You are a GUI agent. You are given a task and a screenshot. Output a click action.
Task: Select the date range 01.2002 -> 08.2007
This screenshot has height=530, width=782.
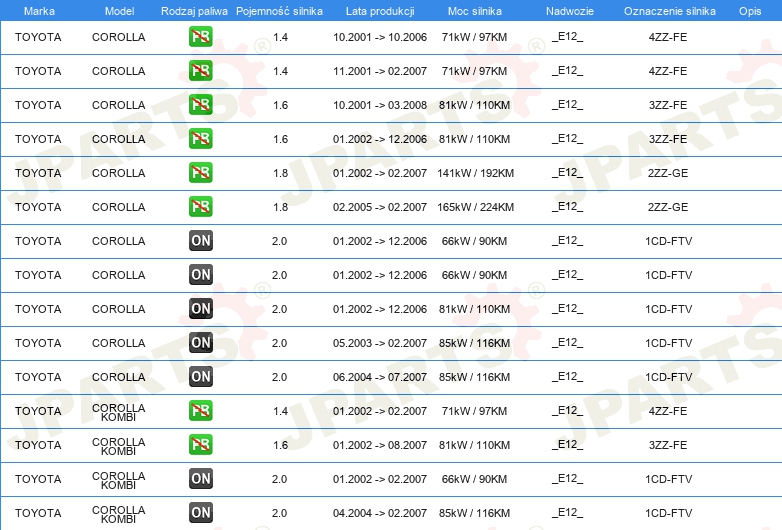[x=380, y=445]
